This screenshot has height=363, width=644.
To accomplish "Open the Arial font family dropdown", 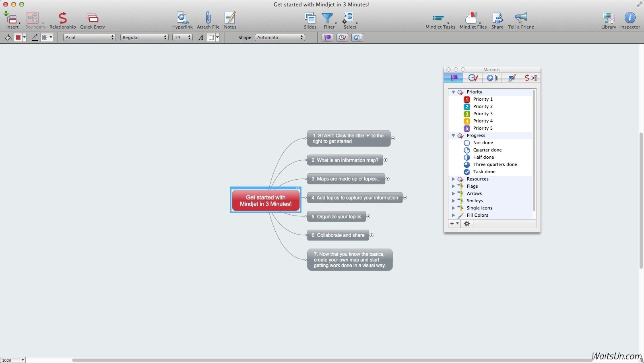I will pos(89,37).
